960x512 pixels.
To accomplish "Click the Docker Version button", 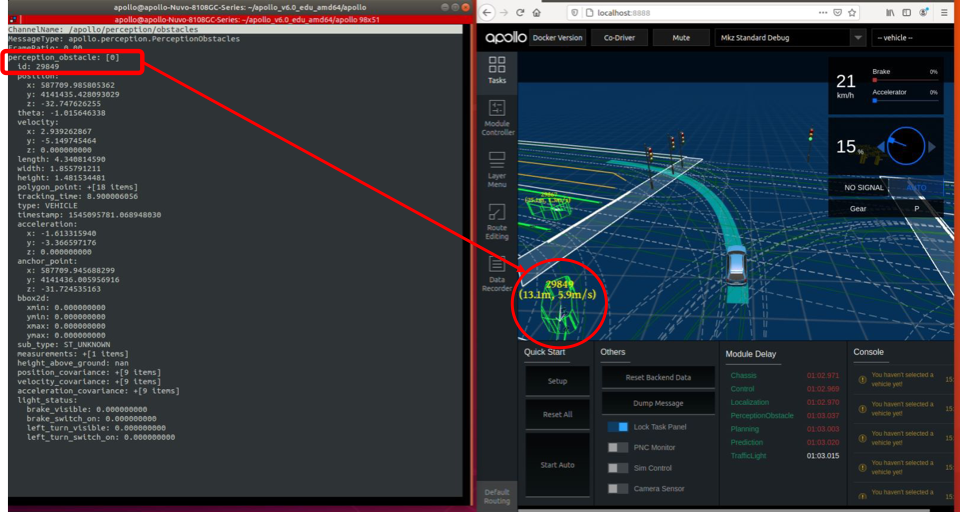I will [x=558, y=38].
